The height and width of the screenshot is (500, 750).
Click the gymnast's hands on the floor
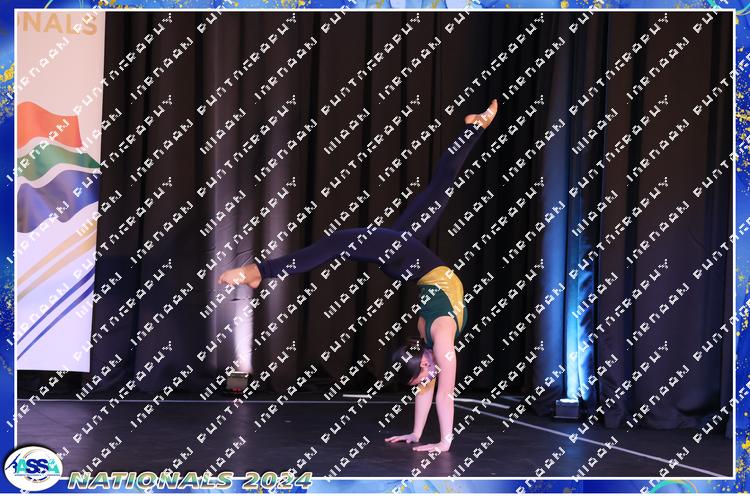coord(420,441)
